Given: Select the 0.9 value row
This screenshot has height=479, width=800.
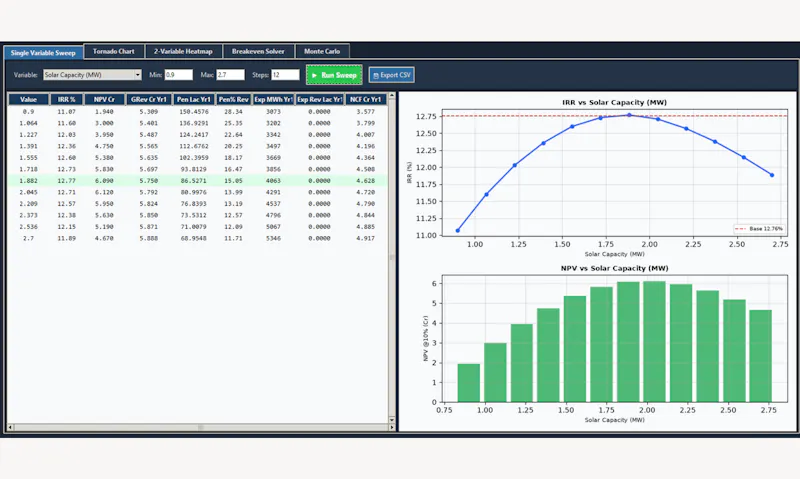Looking at the screenshot, I should 197,112.
